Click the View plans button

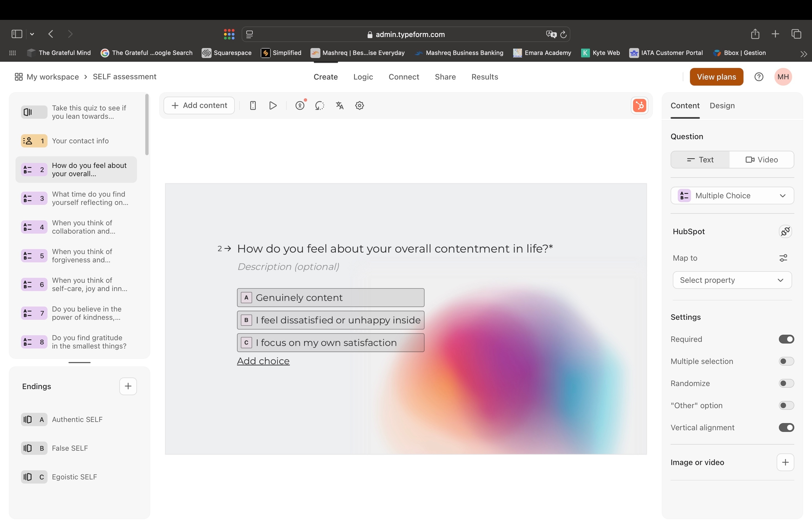click(716, 77)
